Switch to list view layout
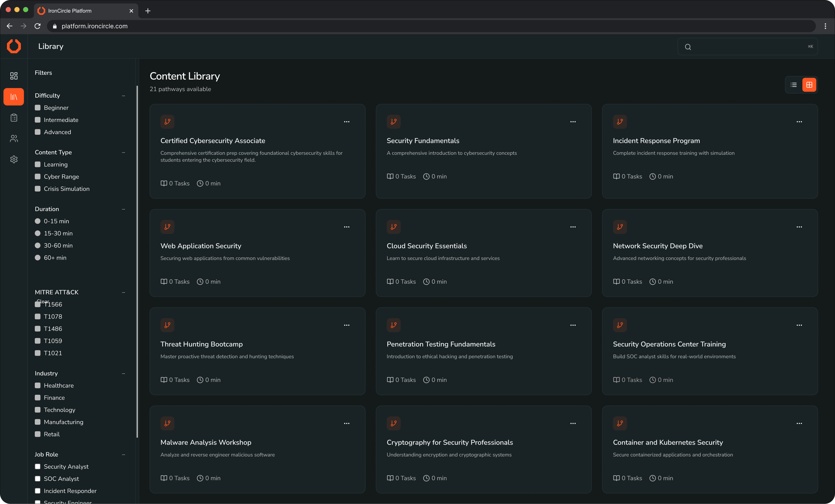 (x=793, y=85)
